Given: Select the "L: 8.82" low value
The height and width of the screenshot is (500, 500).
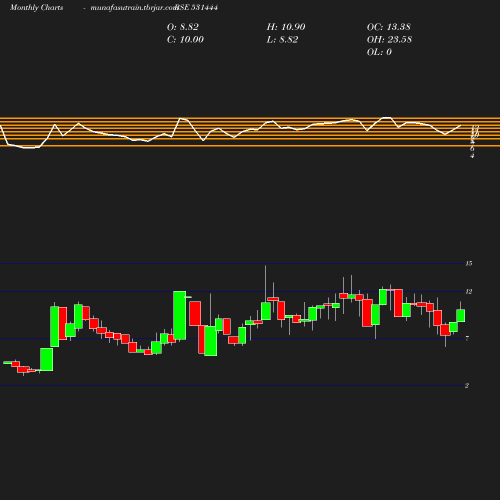Looking at the screenshot, I should tap(282, 40).
